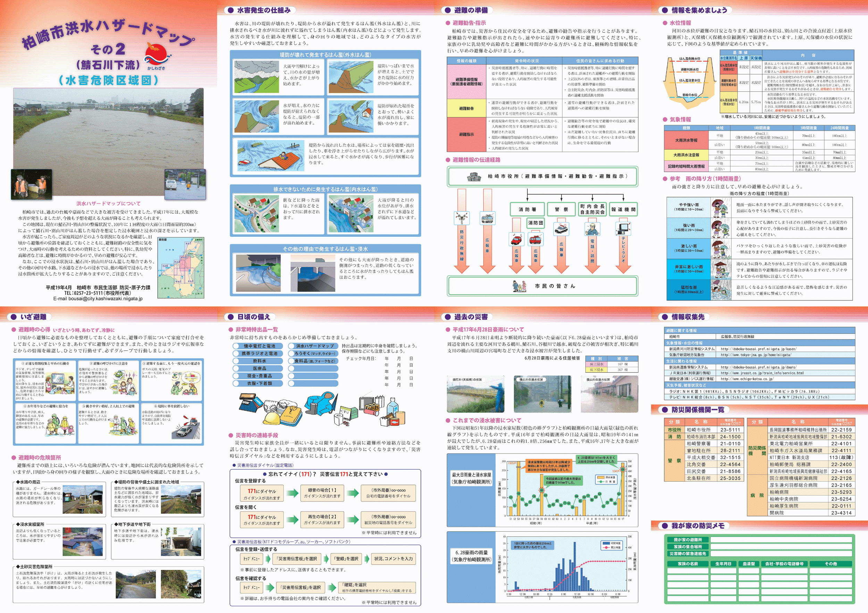Open the jreast train_info service URL
Viewport: 868px width, 613px height.
pos(762,373)
